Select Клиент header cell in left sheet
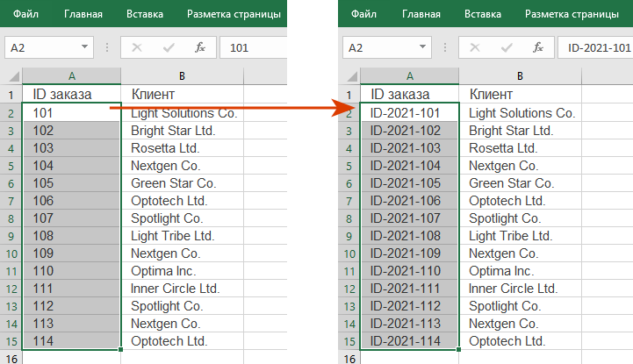Image resolution: width=633 pixels, height=364 pixels. tap(182, 95)
